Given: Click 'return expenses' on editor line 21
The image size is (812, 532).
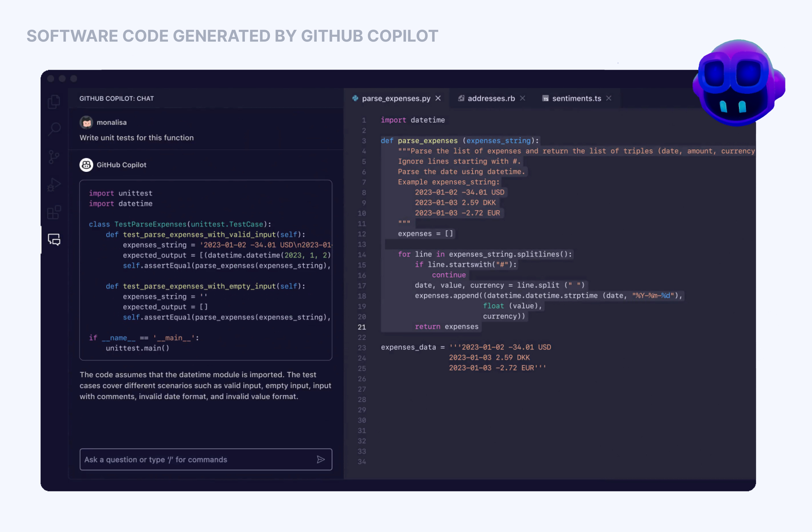Looking at the screenshot, I should pyautogui.click(x=447, y=327).
